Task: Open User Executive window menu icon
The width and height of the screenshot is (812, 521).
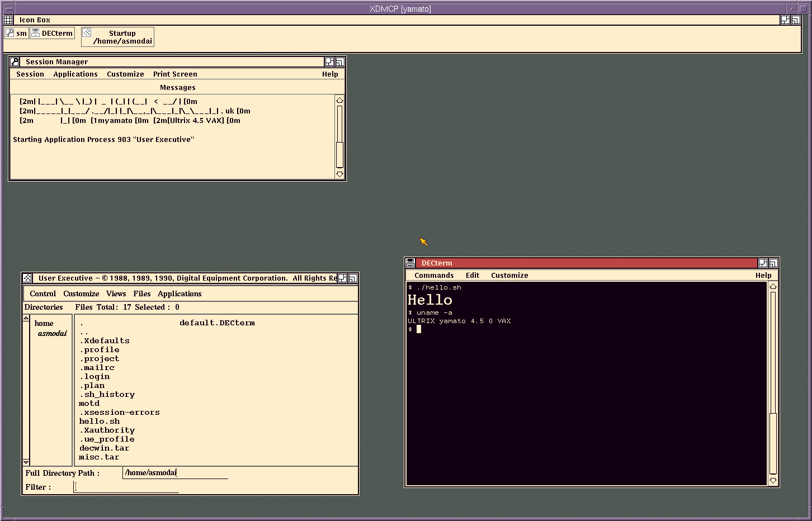Action: (x=27, y=278)
